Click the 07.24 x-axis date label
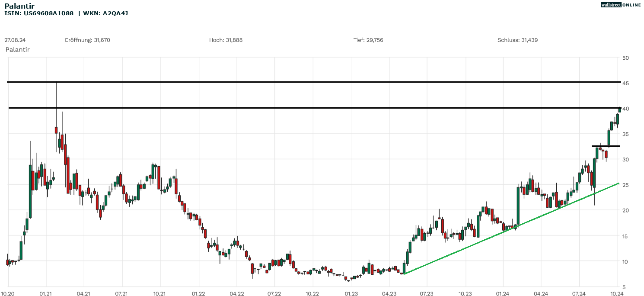 coord(579,293)
